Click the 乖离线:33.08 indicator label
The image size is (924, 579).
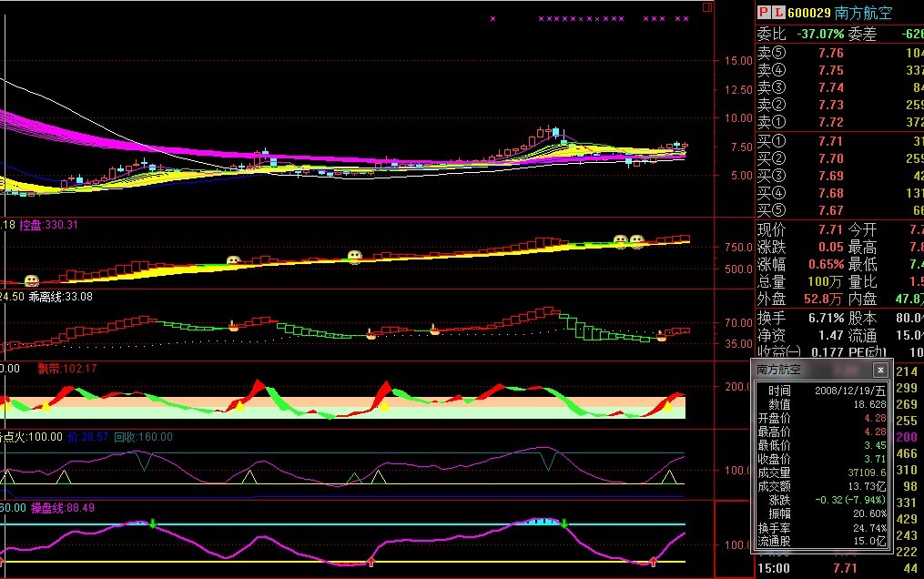61,296
